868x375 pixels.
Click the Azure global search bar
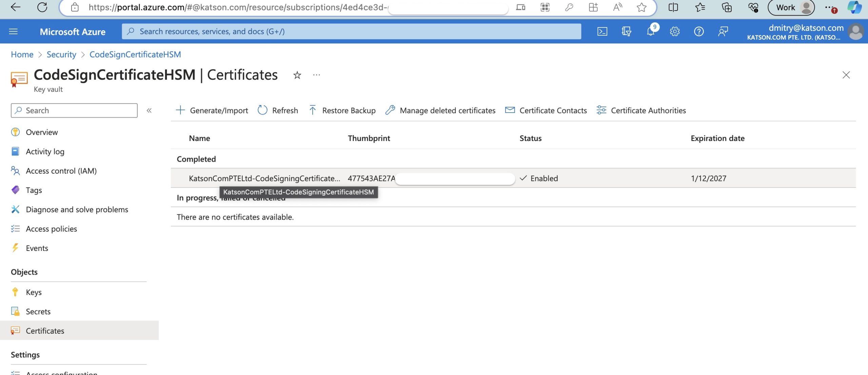tap(351, 32)
